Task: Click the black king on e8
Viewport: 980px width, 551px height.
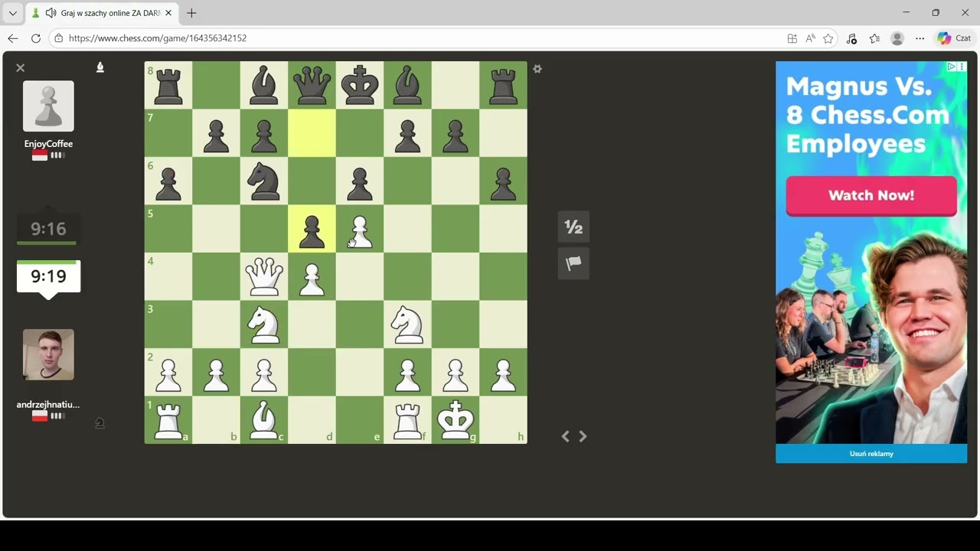Action: [x=360, y=85]
